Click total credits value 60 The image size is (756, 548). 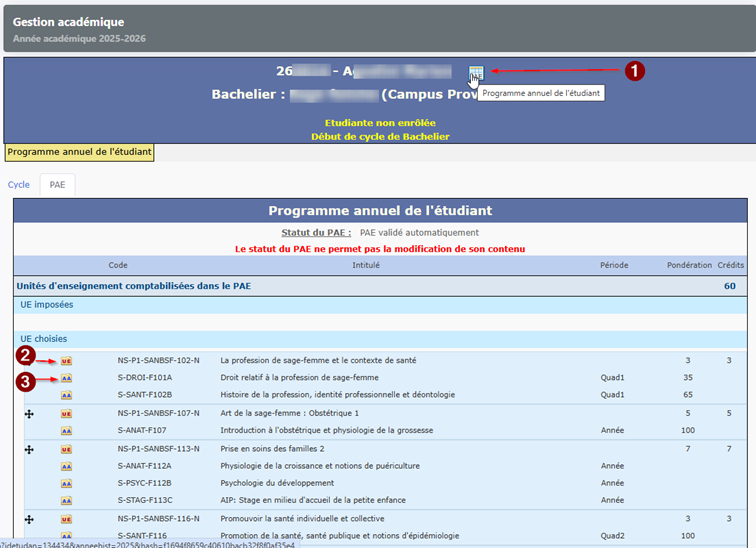729,286
